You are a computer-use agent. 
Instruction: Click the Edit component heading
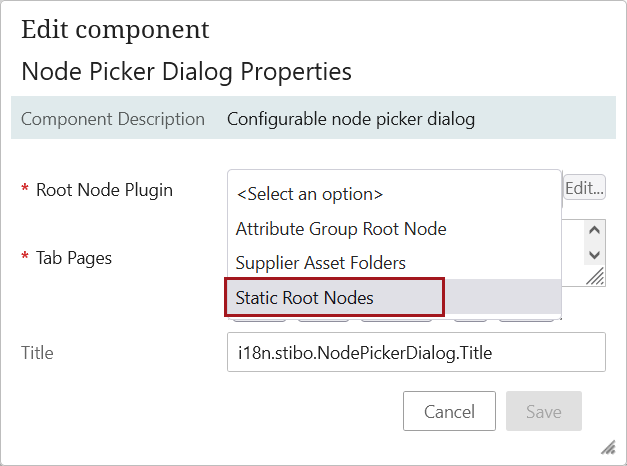coord(115,29)
